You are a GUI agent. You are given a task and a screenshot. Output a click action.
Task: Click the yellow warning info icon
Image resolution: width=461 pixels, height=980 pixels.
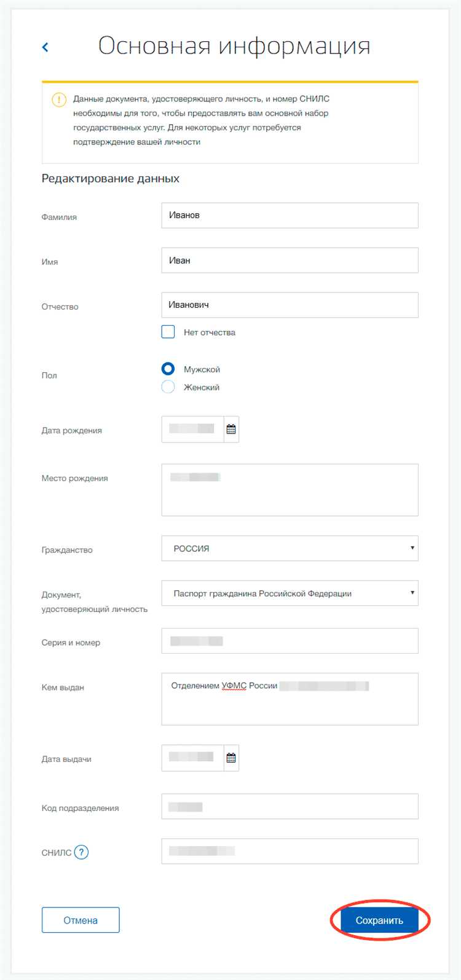coord(58,100)
